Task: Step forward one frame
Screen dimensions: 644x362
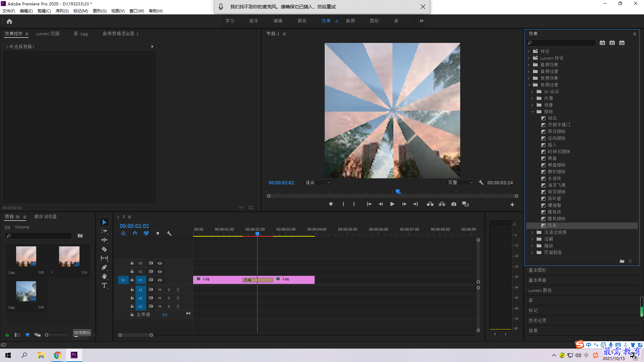Action: pyautogui.click(x=404, y=204)
